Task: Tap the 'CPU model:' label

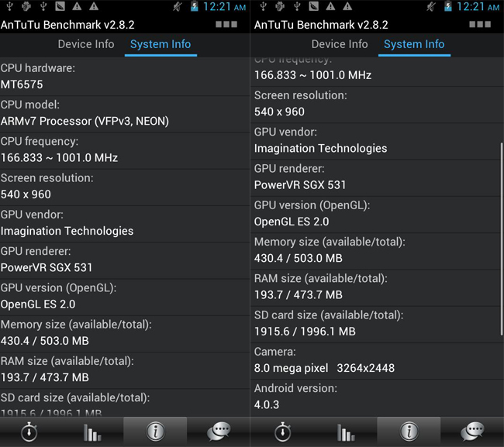Action: pyautogui.click(x=30, y=105)
